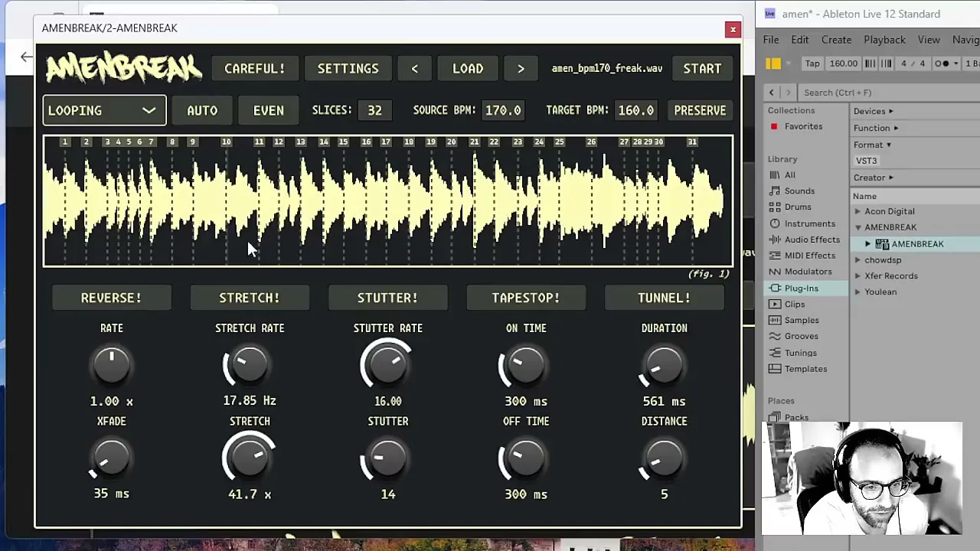
Task: Open the File menu in Ableton
Action: pos(771,40)
